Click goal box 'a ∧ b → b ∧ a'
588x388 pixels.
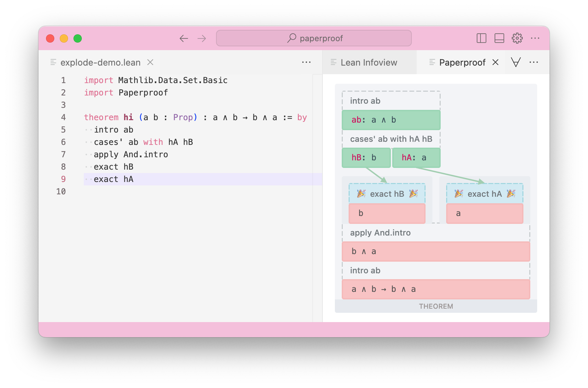(436, 289)
